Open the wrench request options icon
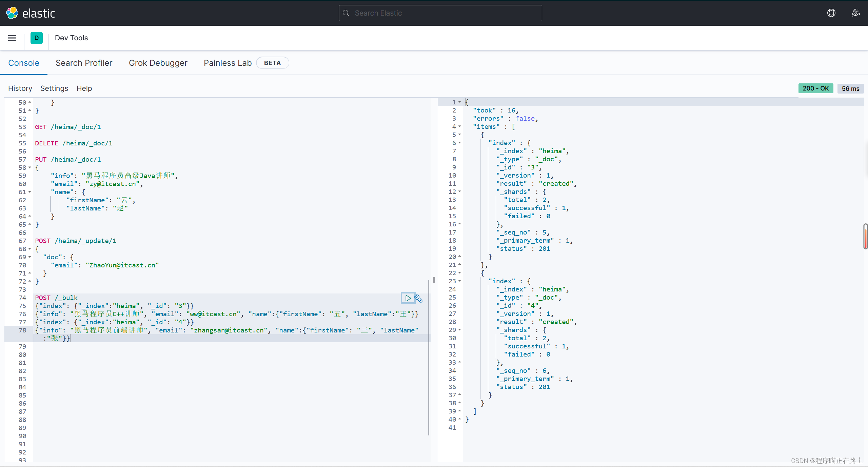Image resolution: width=868 pixels, height=467 pixels. (419, 298)
